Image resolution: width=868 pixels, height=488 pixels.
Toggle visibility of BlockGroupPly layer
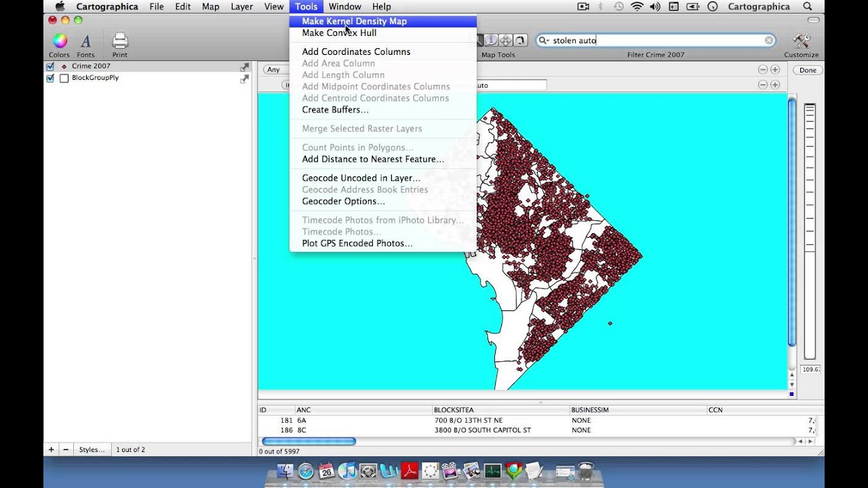pos(50,78)
